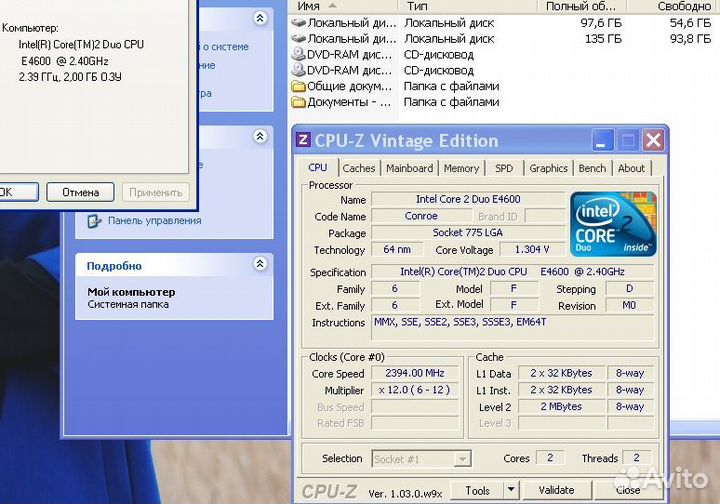Open the first Локальный диск drive icon
Image resolution: width=720 pixels, height=504 pixels.
298,22
